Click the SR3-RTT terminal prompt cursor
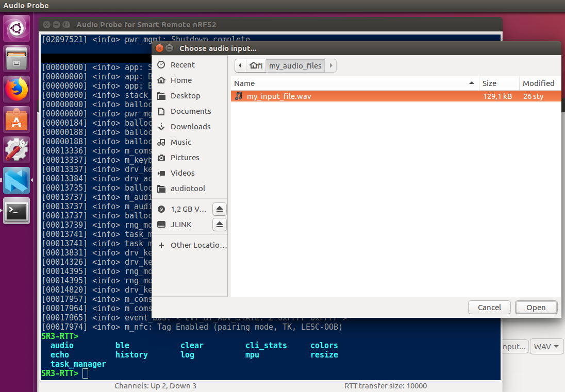Screen dimensions: 565x392 [85, 373]
